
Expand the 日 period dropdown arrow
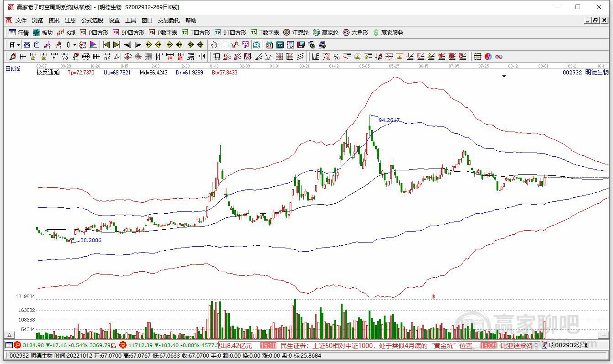coord(18,45)
